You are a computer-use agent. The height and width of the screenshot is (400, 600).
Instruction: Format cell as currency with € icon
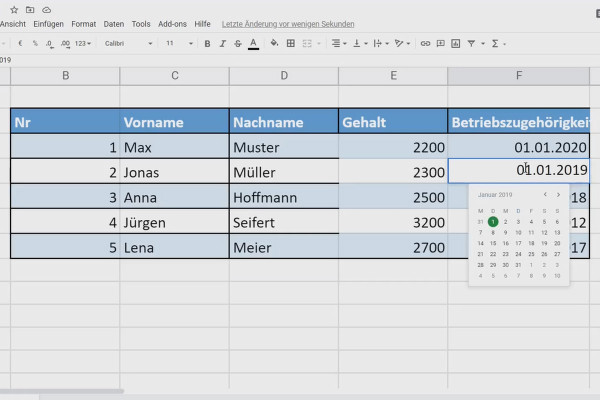coord(20,44)
